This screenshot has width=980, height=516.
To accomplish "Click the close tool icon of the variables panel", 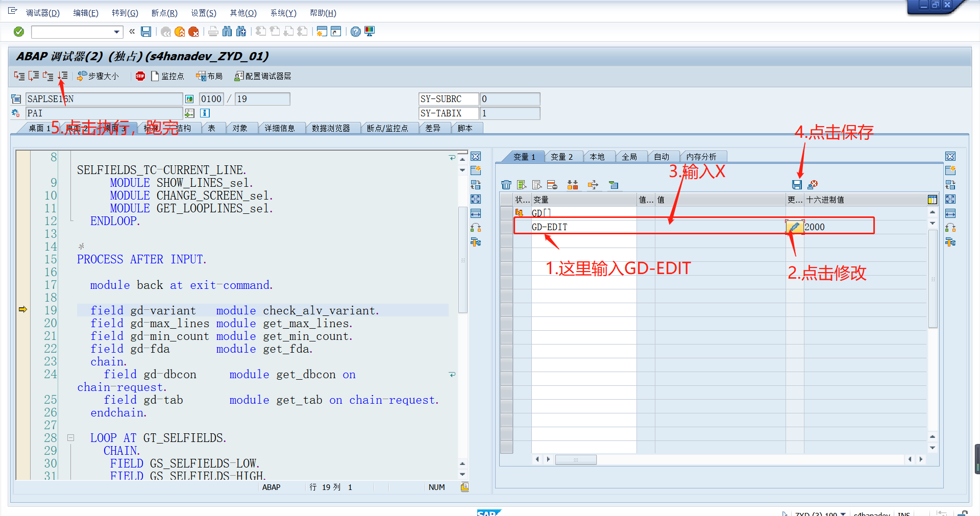I will coord(950,157).
